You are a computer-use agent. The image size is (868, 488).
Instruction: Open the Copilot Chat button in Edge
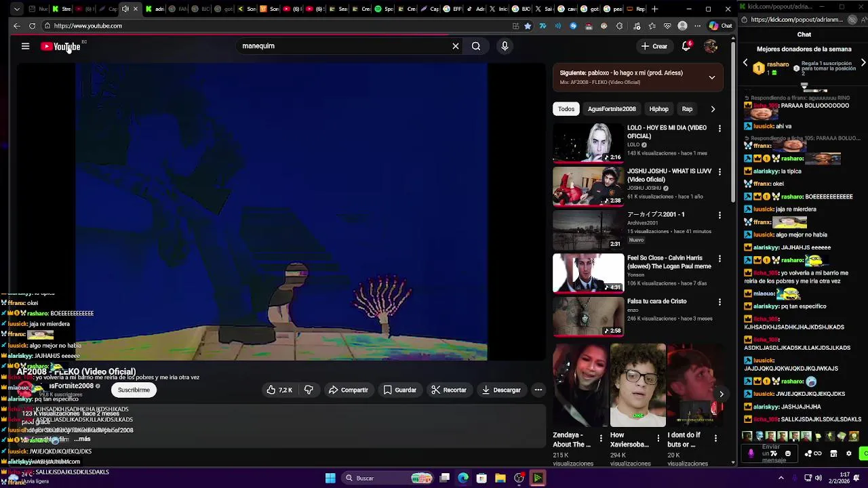click(x=720, y=26)
